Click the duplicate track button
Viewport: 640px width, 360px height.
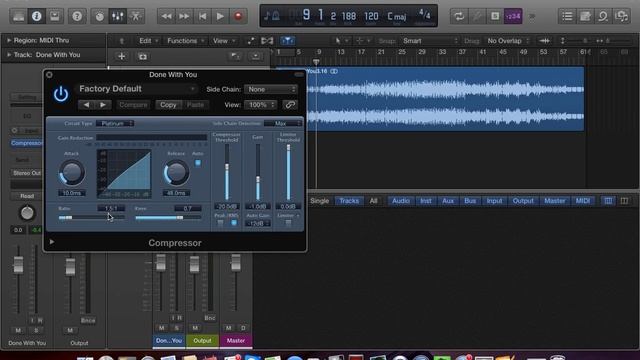tap(142, 56)
